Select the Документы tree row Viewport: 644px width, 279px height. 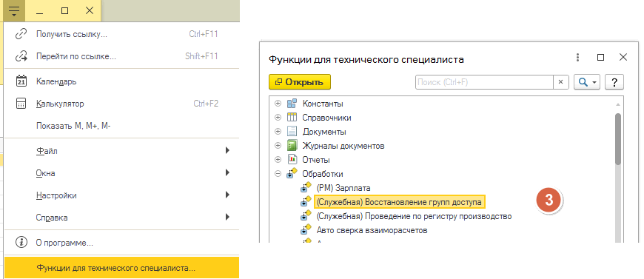(441, 132)
